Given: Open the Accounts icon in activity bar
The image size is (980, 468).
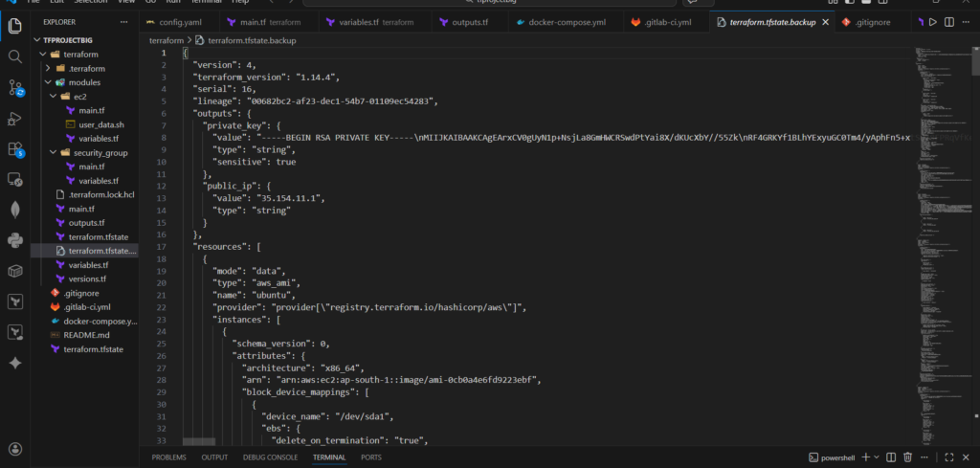Looking at the screenshot, I should 15,448.
